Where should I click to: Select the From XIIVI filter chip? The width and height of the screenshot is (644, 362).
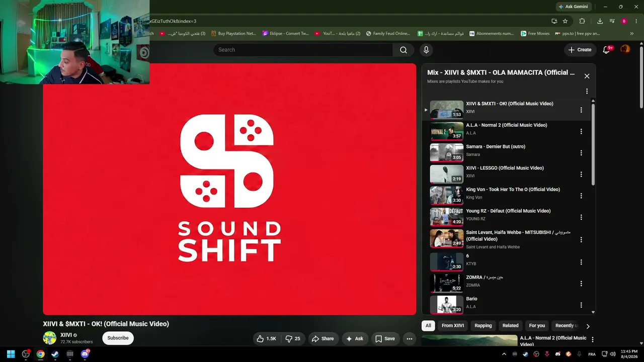tap(453, 326)
